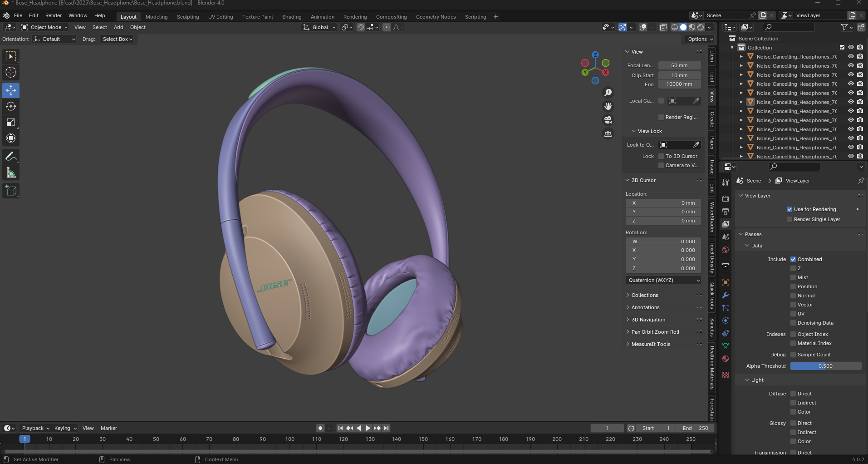The height and width of the screenshot is (464, 868).
Task: Switch to the Sculpting workspace tab
Action: point(188,17)
